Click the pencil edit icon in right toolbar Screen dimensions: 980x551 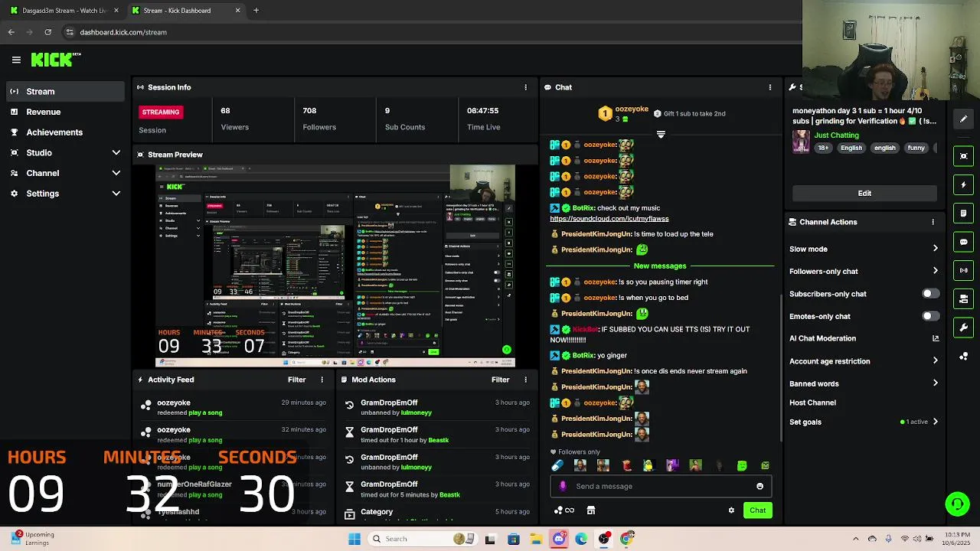click(x=963, y=119)
